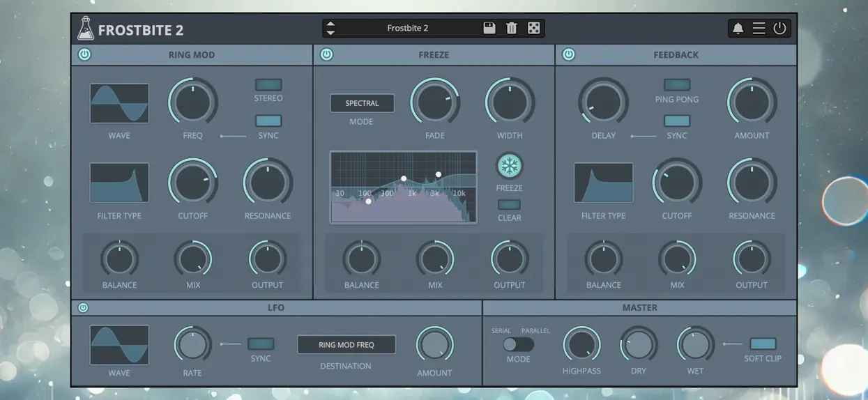Toggle Ring Mod Sync switch
868x400 pixels.
[x=268, y=121]
